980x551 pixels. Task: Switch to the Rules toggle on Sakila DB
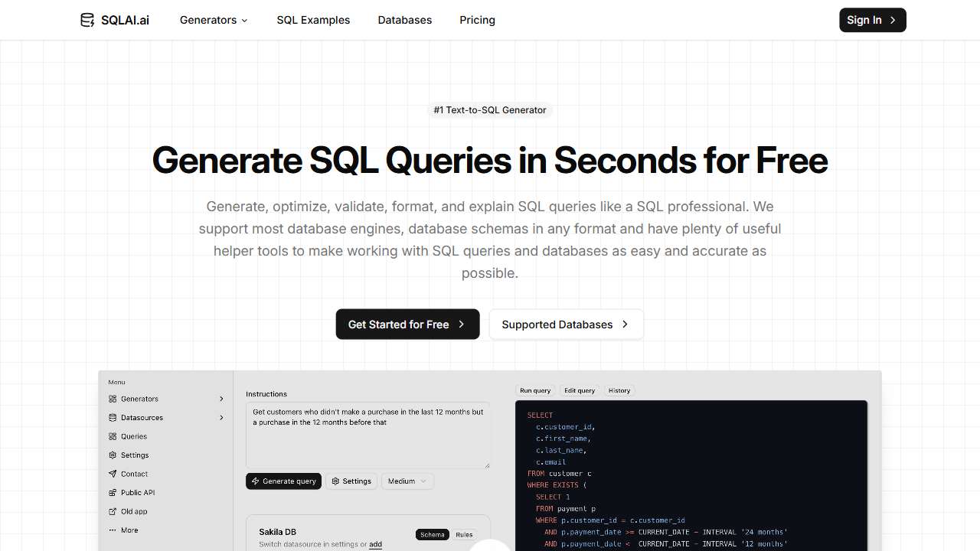(464, 535)
